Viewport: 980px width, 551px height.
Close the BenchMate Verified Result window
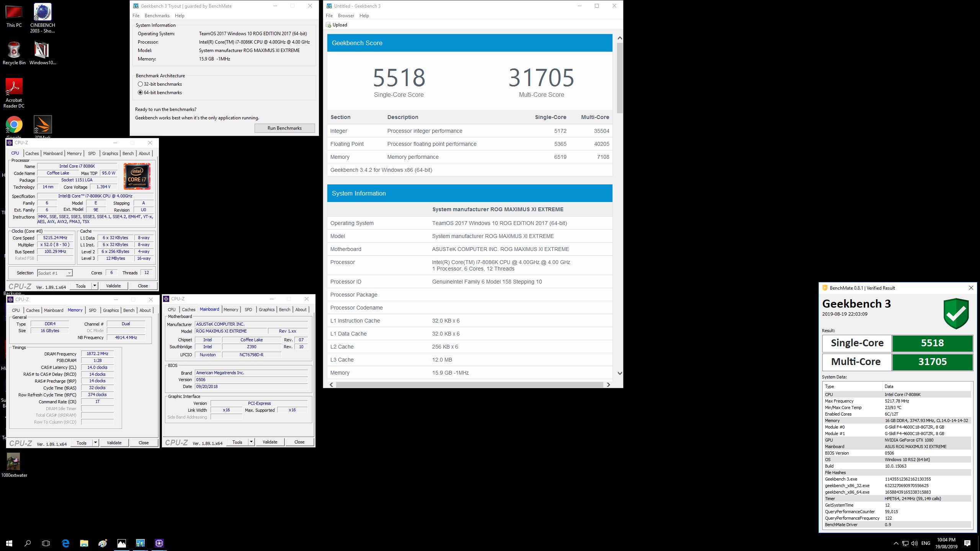click(x=971, y=288)
